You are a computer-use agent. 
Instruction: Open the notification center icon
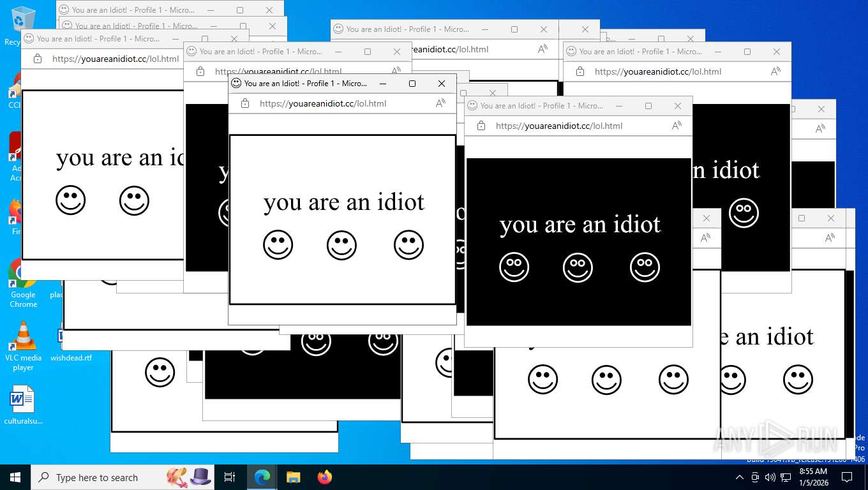point(847,477)
